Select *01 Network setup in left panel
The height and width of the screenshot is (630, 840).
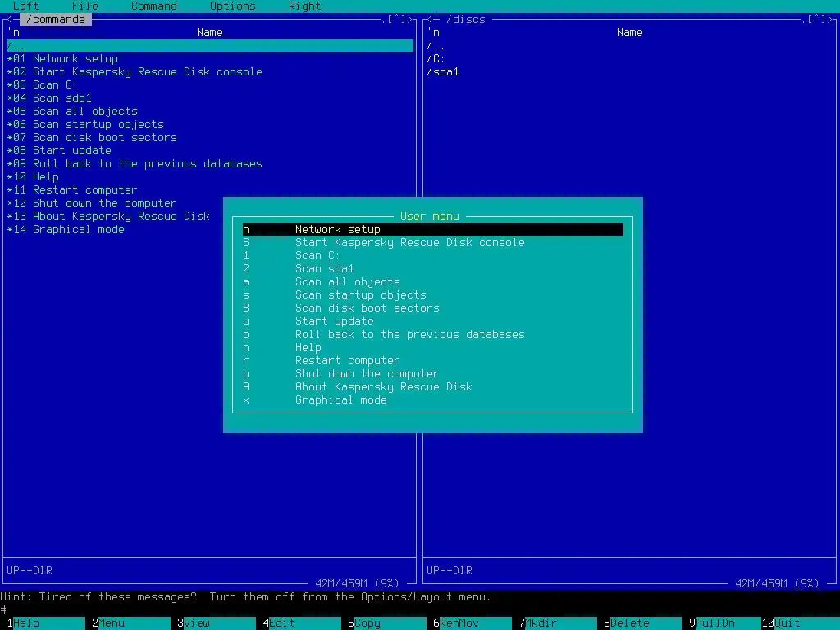(209, 59)
